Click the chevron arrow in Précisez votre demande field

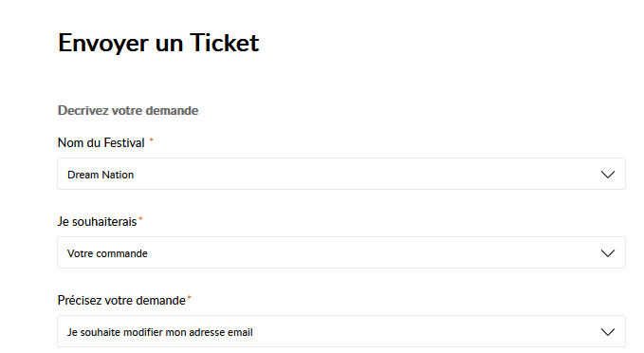click(608, 331)
